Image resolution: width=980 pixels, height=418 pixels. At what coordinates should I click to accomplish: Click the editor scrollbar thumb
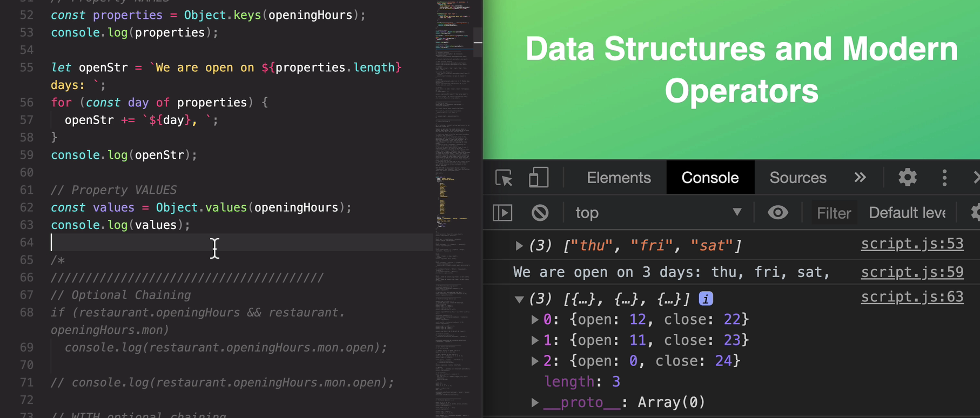click(478, 42)
